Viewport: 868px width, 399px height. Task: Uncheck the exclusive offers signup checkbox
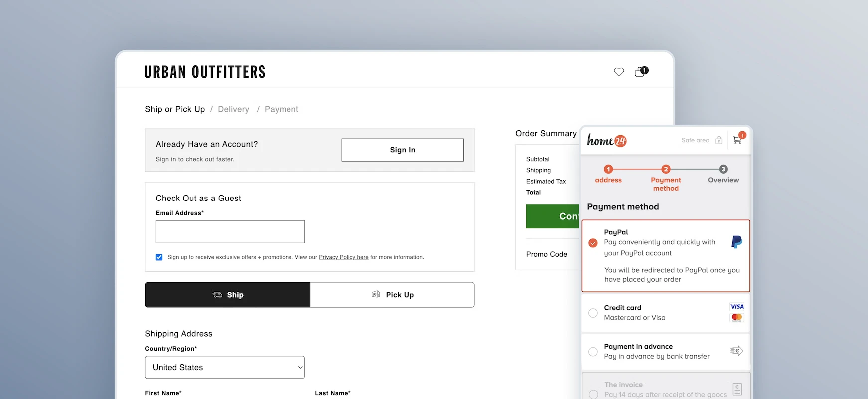pos(159,257)
